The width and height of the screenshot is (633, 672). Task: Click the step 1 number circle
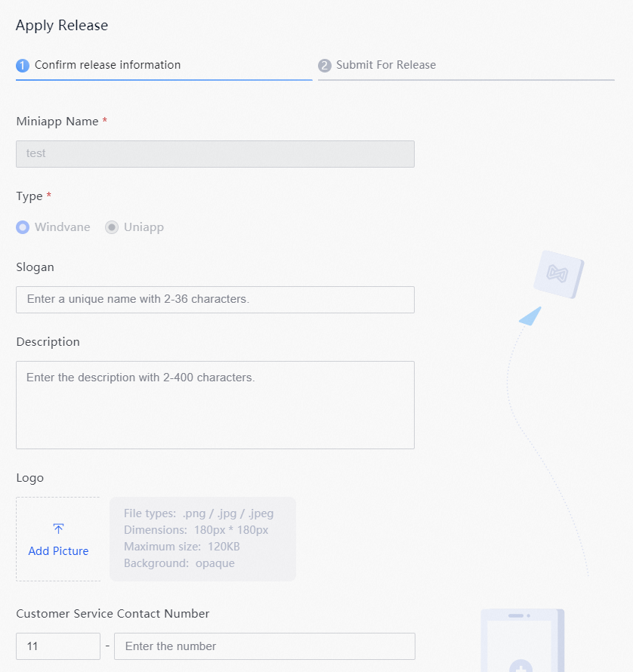pyautogui.click(x=23, y=66)
